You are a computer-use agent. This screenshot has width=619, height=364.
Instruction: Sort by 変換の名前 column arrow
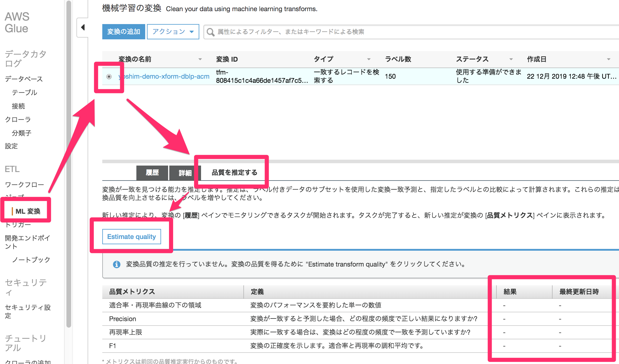point(200,59)
